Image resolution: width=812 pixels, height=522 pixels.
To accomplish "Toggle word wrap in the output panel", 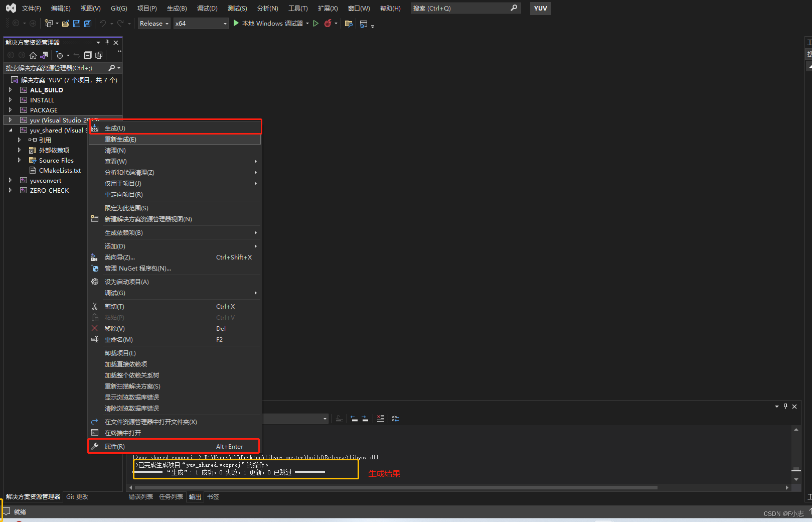I will 396,418.
